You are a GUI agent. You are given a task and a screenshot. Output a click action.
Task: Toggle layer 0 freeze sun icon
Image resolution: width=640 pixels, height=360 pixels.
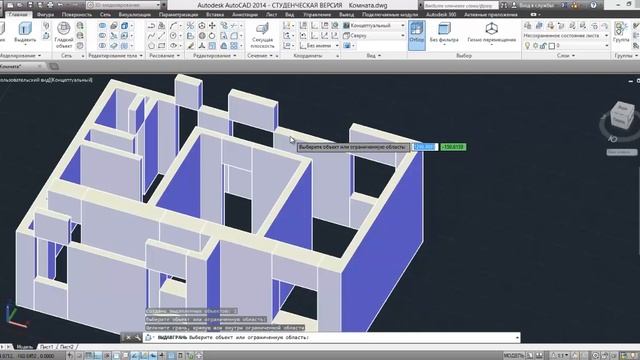pyautogui.click(x=536, y=46)
